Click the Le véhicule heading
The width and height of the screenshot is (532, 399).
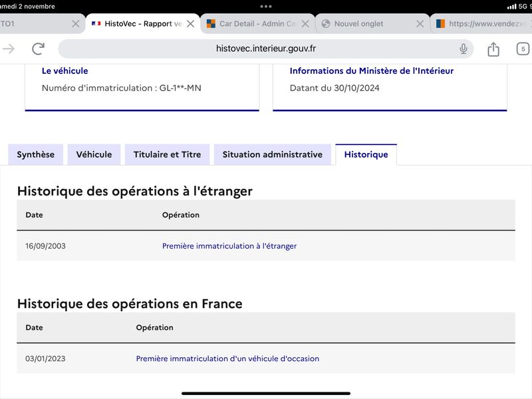click(65, 71)
